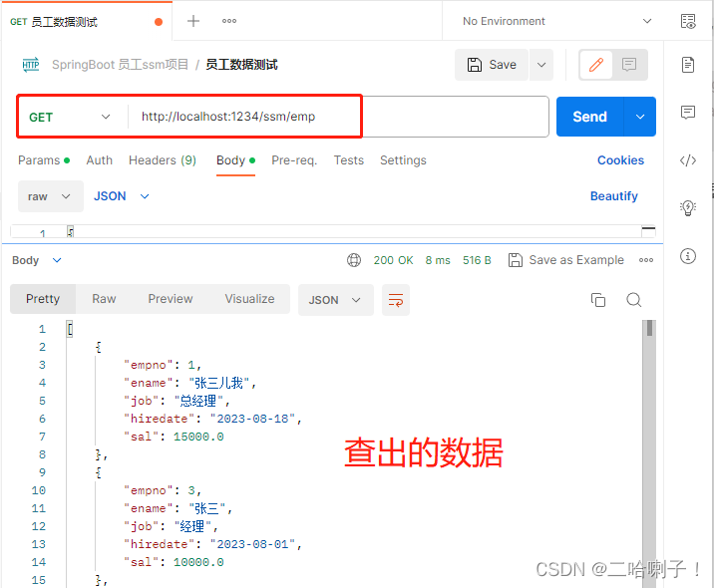Select the Pretty response view
The height and width of the screenshot is (588, 714).
(43, 299)
